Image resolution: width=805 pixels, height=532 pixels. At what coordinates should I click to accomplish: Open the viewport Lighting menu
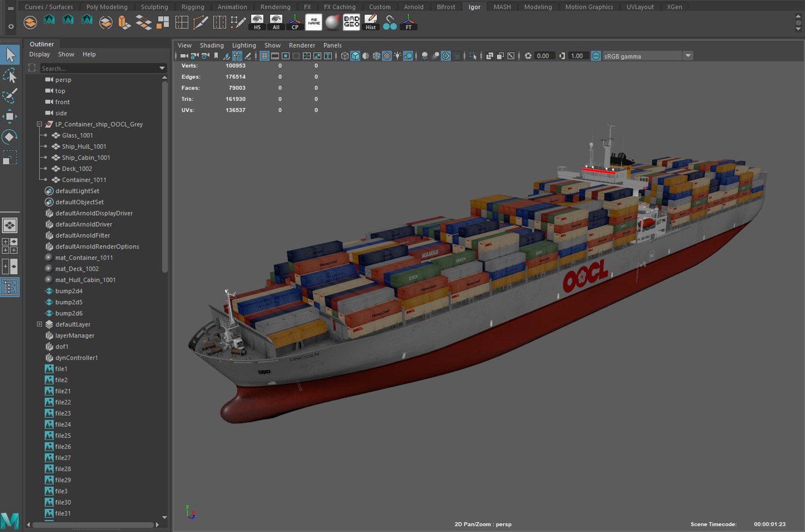point(244,45)
